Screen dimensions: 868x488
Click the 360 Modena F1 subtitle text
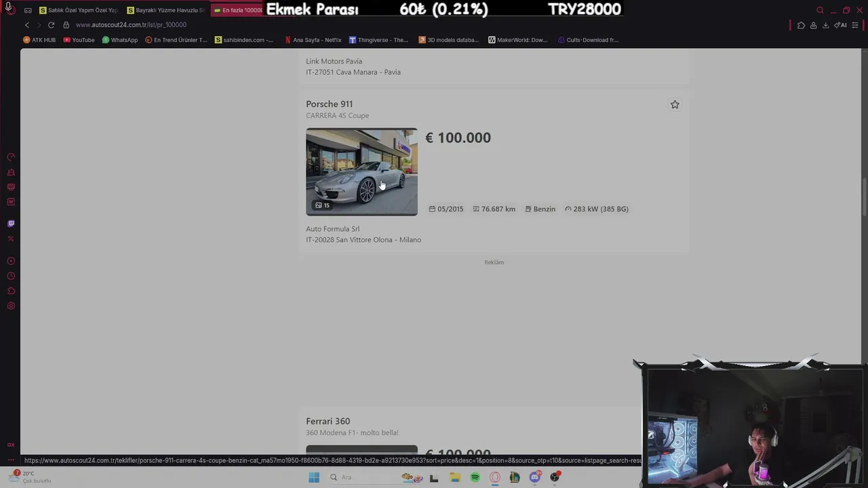pyautogui.click(x=352, y=432)
